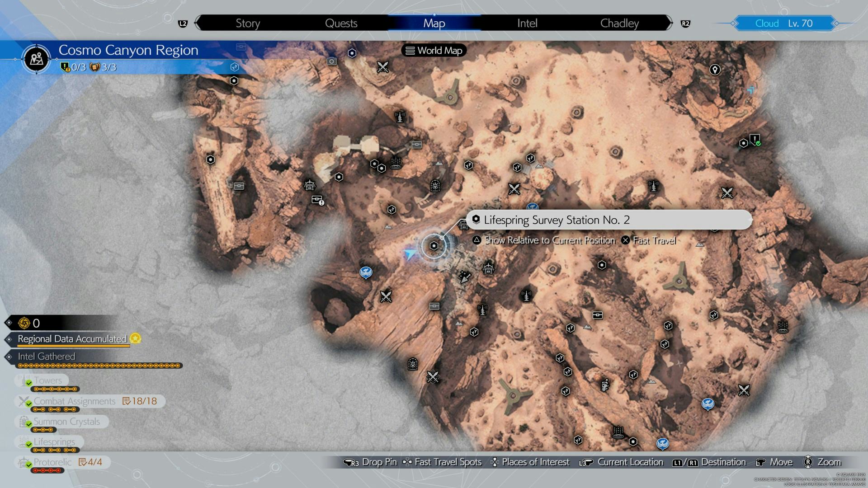Click the Intel Gathered orange progress bar
Viewport: 868px width, 488px height.
(x=99, y=366)
